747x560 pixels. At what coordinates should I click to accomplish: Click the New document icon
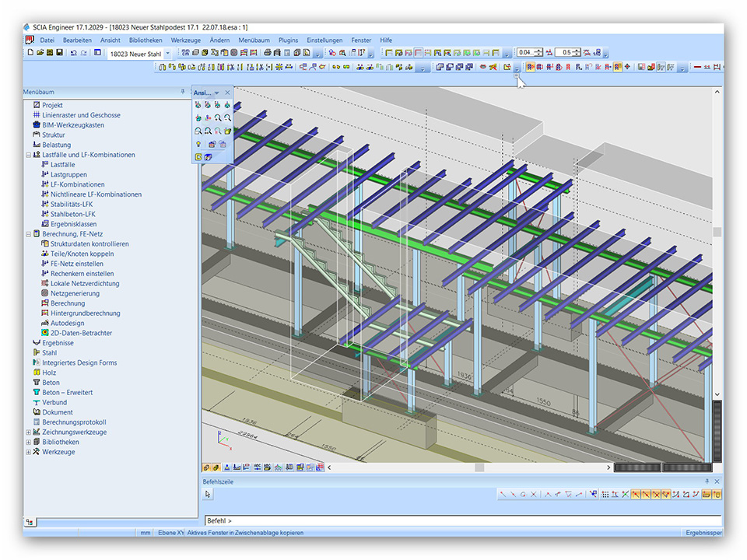pos(30,53)
